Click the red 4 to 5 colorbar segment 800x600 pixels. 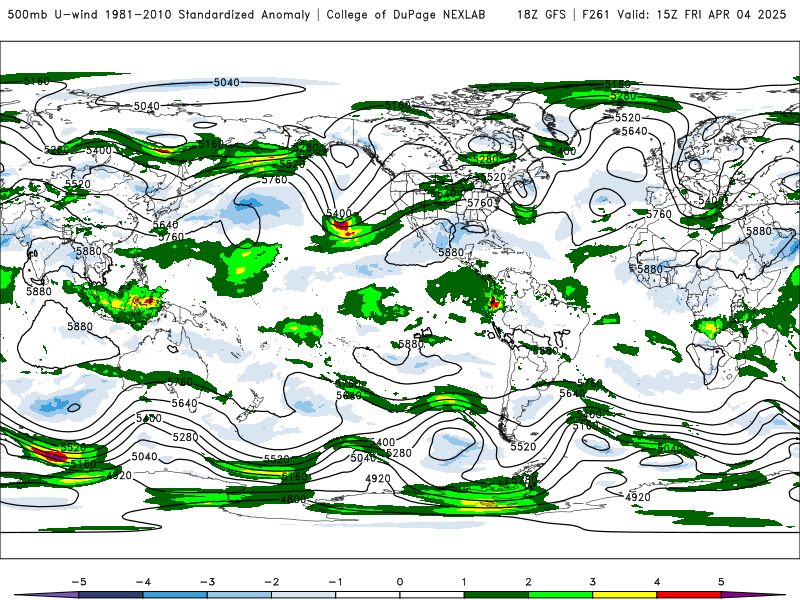tap(689, 595)
